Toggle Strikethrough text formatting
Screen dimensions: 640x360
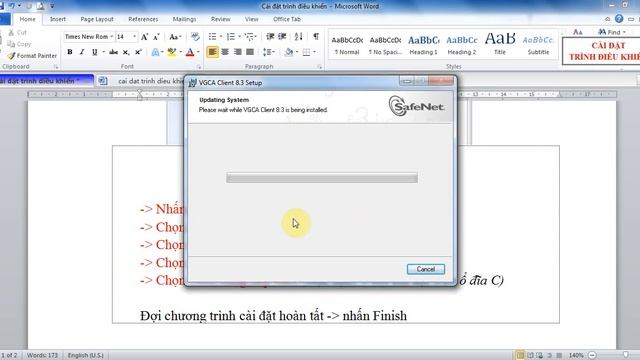point(113,52)
